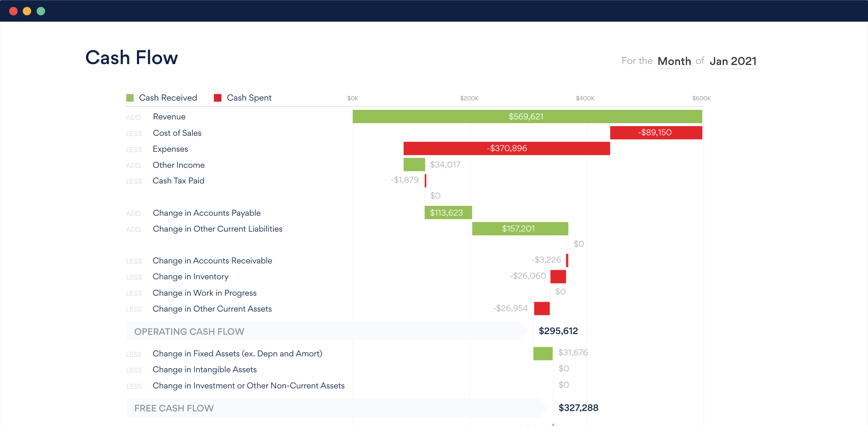Open the Month period selector
The width and height of the screenshot is (868, 426).
[674, 61]
